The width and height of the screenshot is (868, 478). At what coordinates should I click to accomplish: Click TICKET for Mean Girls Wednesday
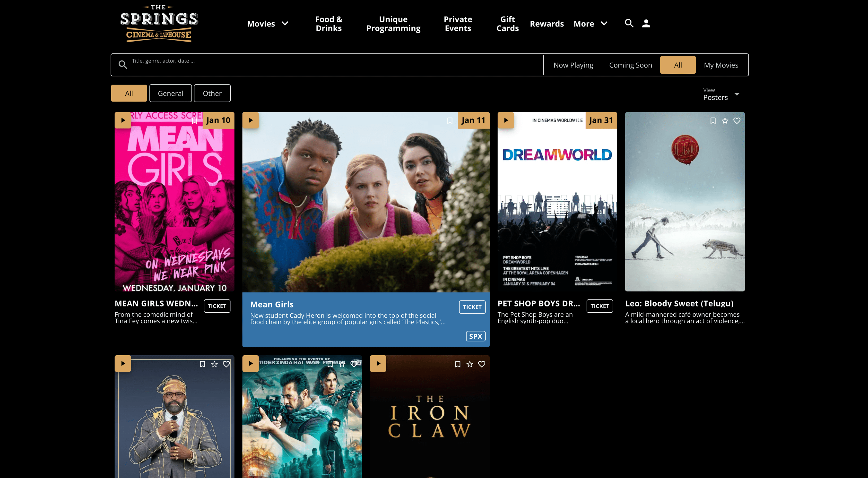(x=217, y=306)
